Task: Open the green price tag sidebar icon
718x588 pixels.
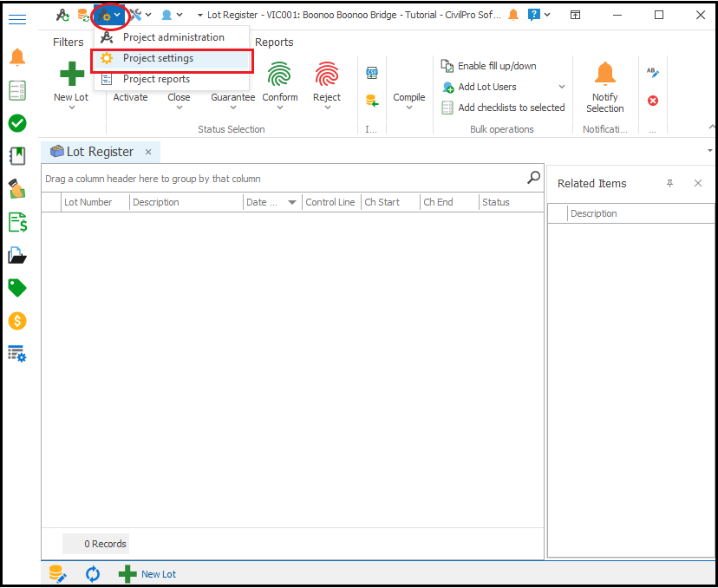Action: pyautogui.click(x=17, y=288)
